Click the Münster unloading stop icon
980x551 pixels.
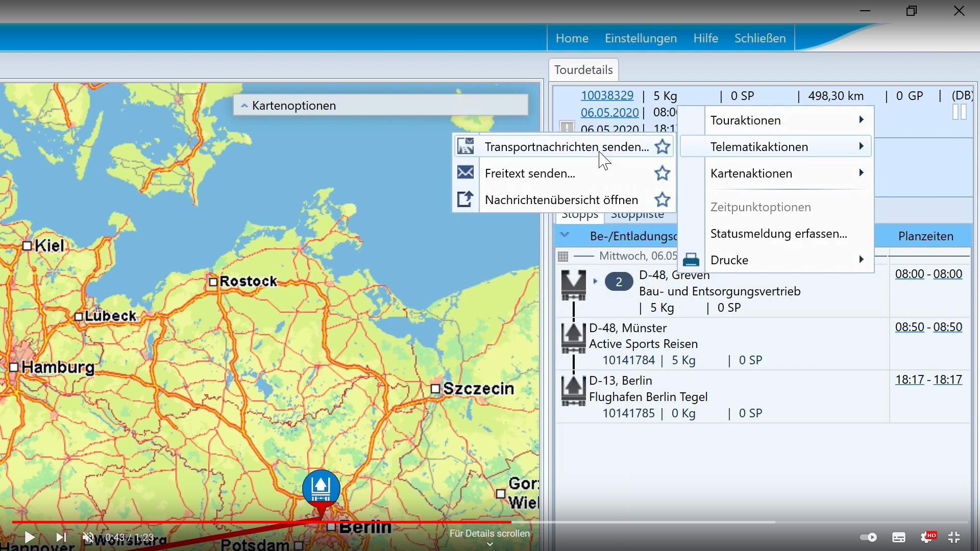tap(574, 338)
